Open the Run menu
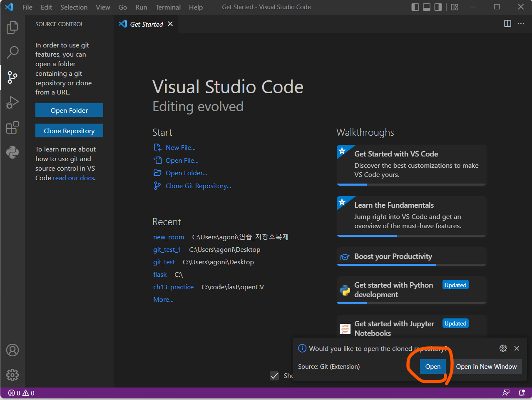This screenshot has height=400, width=532. pos(141,7)
